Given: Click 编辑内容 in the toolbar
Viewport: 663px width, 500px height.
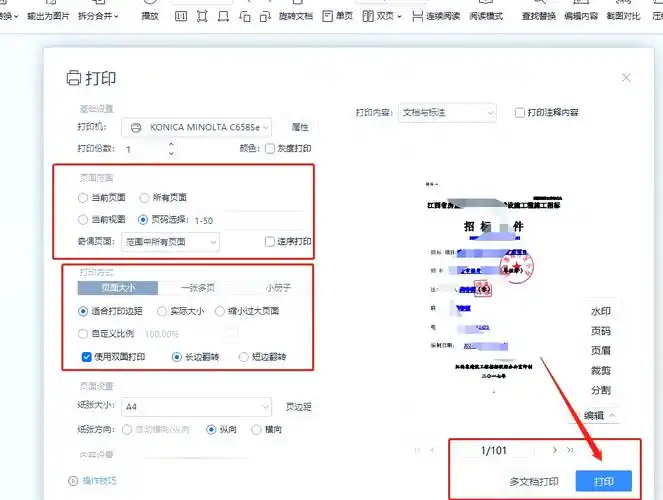Looking at the screenshot, I should pos(581,16).
